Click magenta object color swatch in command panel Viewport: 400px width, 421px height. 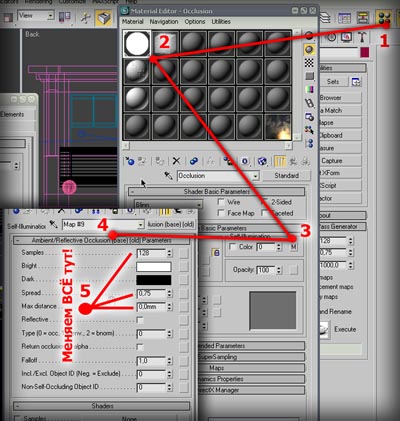[x=365, y=53]
